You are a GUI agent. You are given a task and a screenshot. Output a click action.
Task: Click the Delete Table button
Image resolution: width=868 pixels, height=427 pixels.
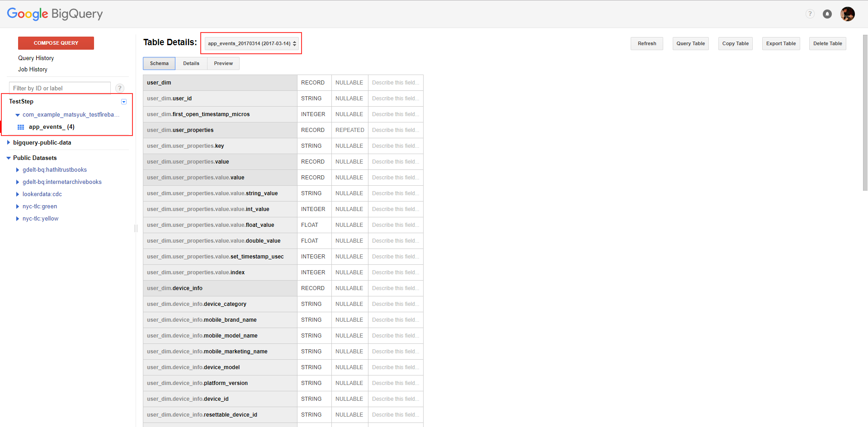[828, 43]
